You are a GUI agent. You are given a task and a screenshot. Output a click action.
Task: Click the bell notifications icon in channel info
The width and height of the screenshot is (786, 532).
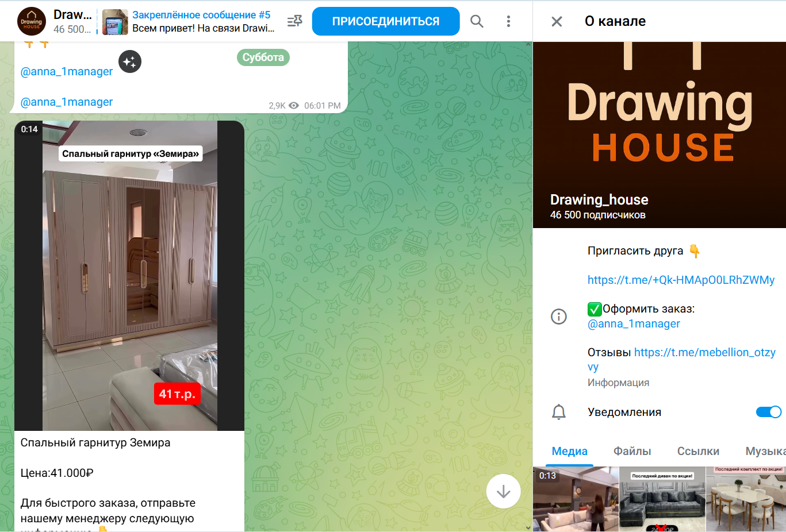(558, 412)
